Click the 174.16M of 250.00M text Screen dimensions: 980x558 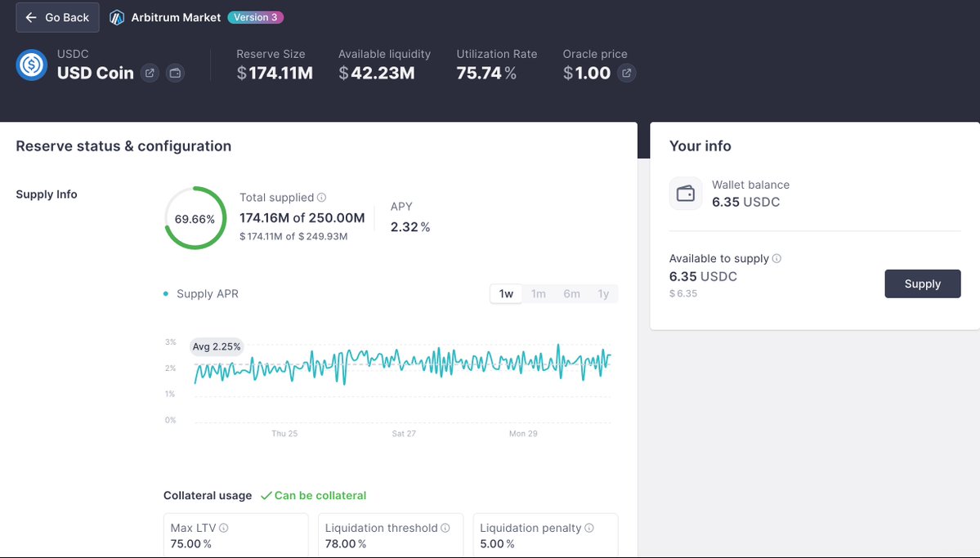pyautogui.click(x=302, y=218)
